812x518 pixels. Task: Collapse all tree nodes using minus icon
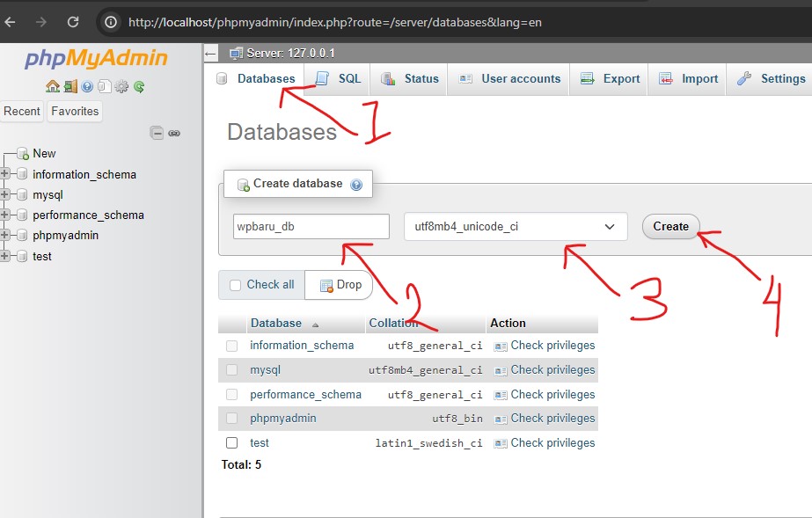(x=157, y=133)
